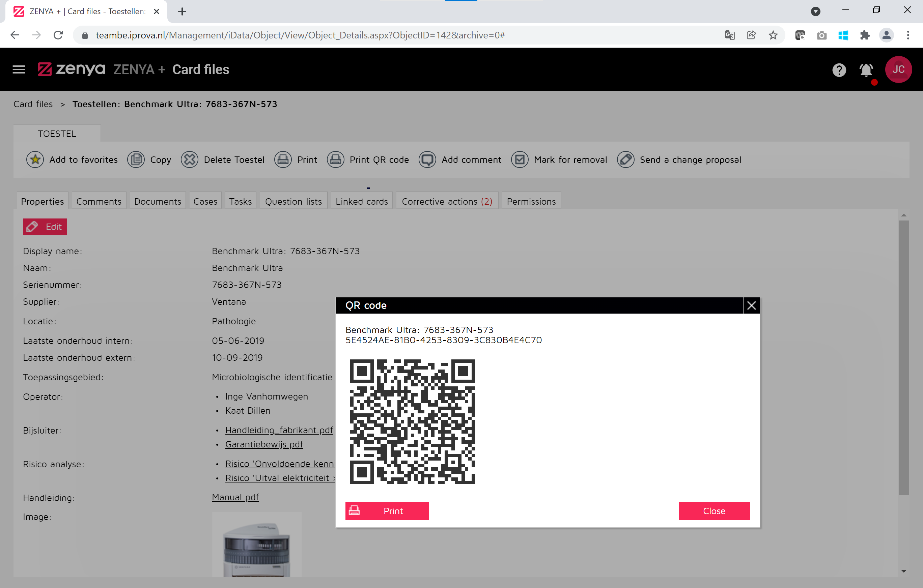Screen dimensions: 923x588
Task: Open the JC user profile avatar
Action: pos(899,69)
